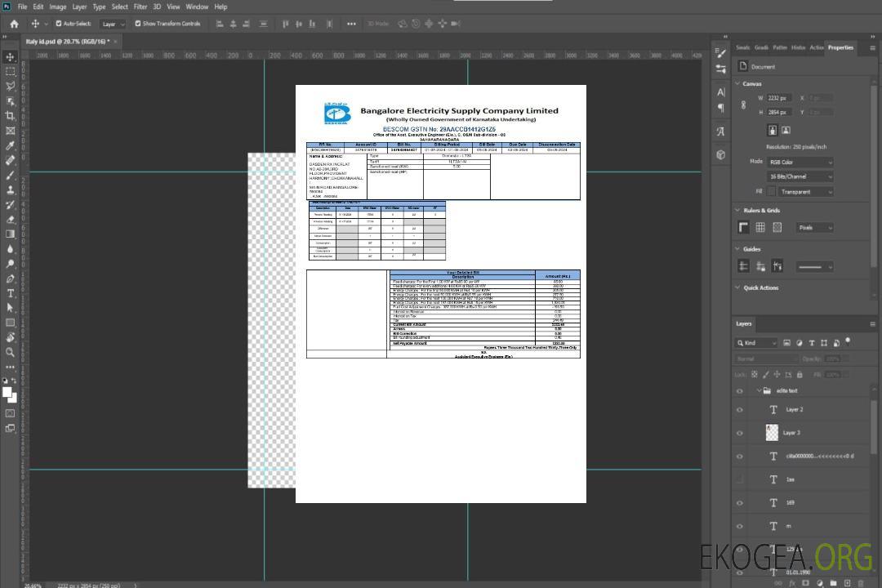
Task: Collapse the Rulers & Grids section
Action: click(737, 210)
